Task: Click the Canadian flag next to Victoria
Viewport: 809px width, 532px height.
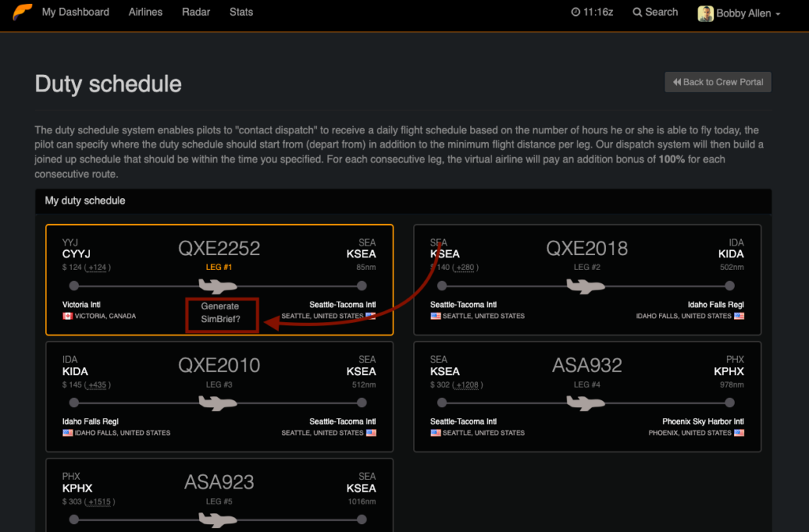Action: [x=68, y=316]
